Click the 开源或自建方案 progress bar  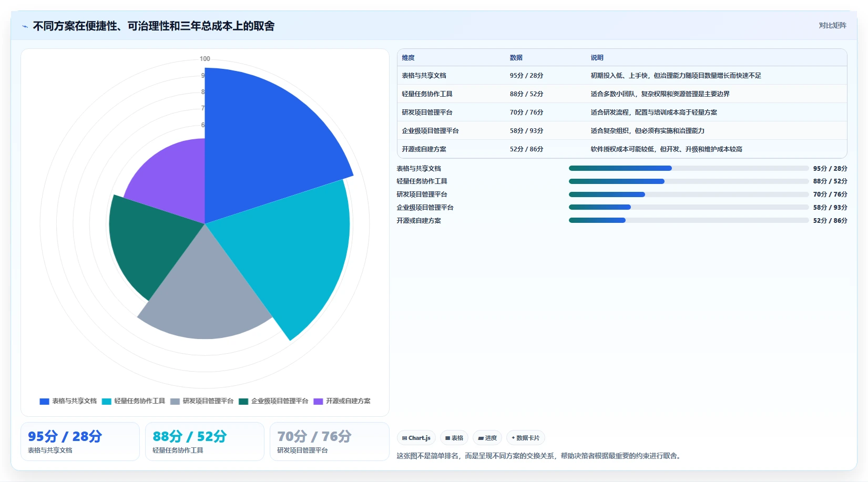689,220
